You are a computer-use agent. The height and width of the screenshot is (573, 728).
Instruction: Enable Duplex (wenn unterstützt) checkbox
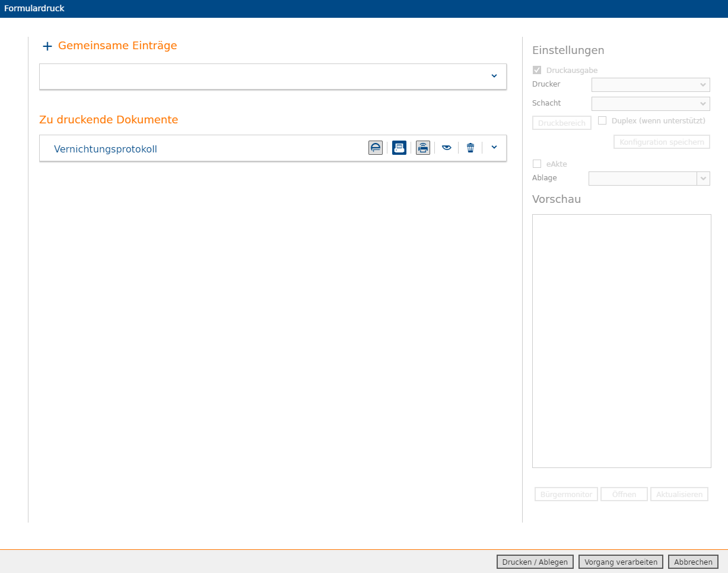pos(602,120)
